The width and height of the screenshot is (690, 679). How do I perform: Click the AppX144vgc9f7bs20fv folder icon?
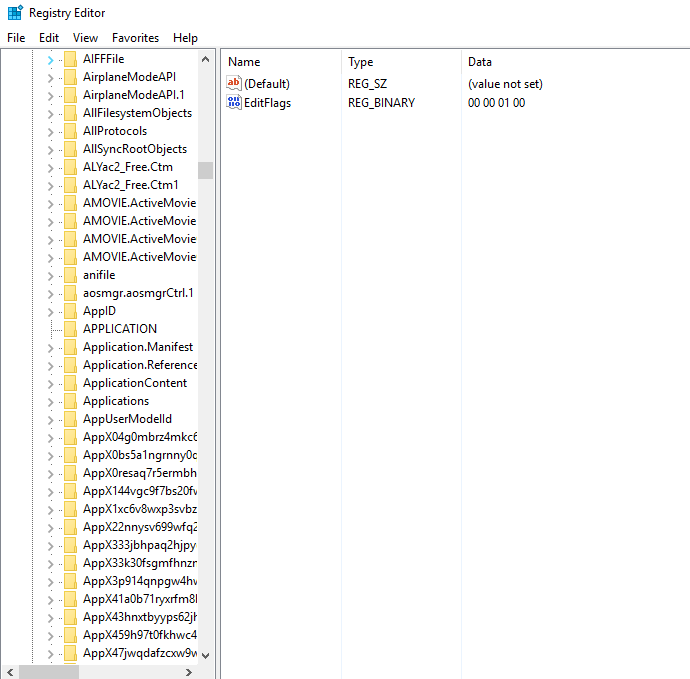70,491
